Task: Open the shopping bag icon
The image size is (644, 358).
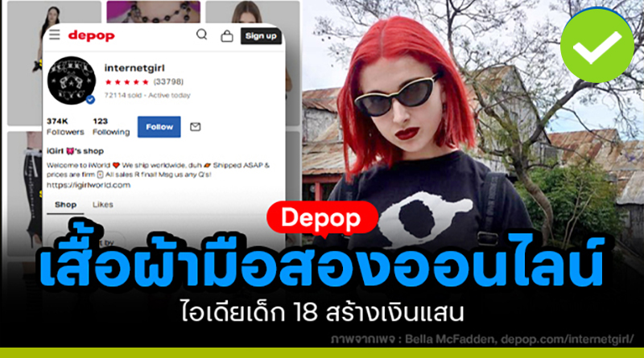Action: 226,36
